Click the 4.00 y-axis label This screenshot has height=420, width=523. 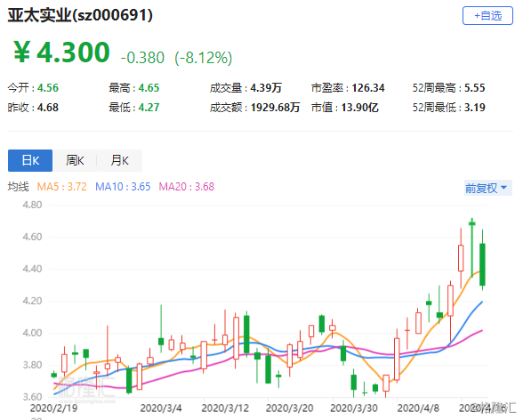click(x=32, y=333)
